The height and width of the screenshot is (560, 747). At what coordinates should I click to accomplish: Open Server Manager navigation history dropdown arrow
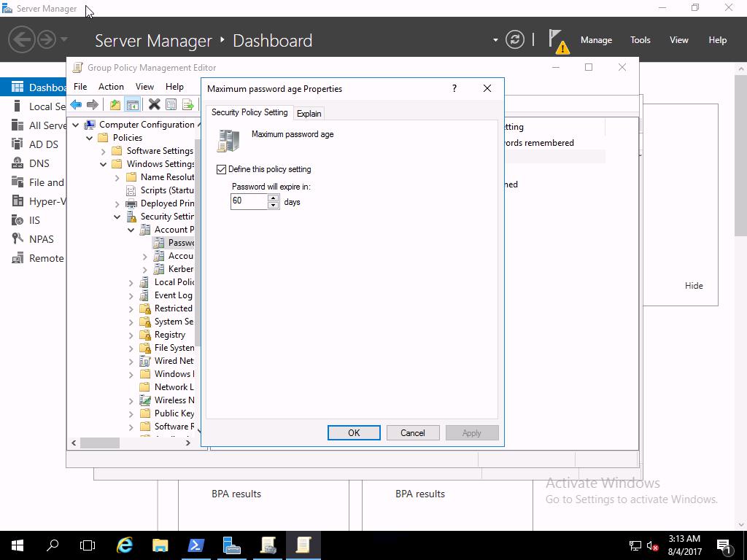(64, 39)
